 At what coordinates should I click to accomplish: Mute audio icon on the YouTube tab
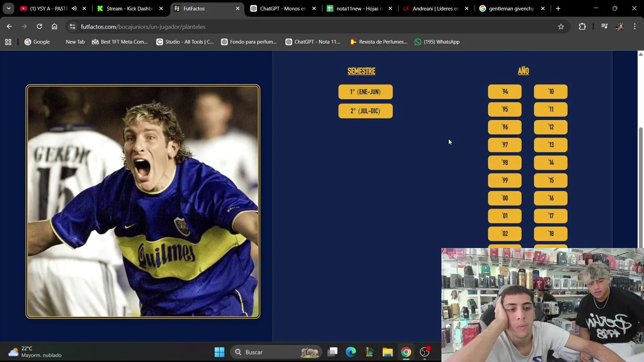point(74,9)
